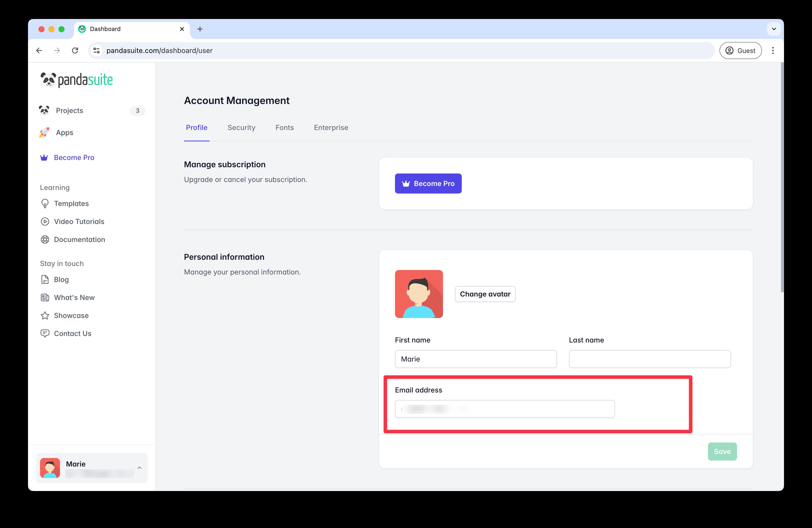This screenshot has width=812, height=528.
Task: Click Change avatar
Action: pos(485,294)
